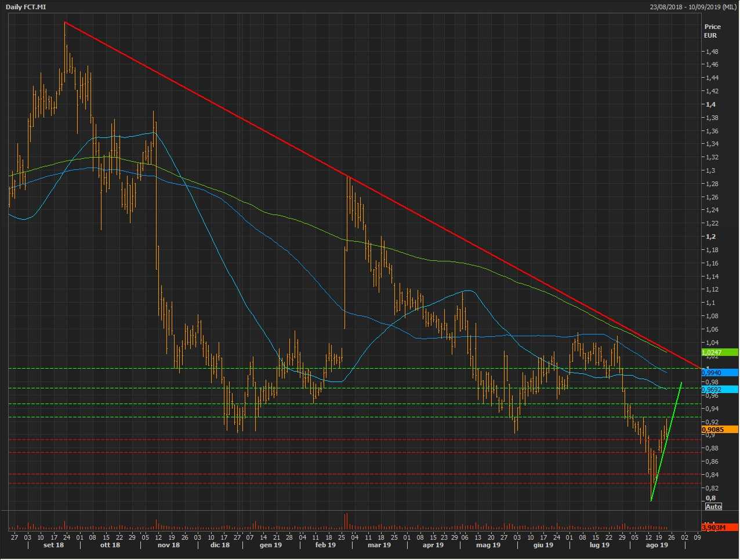Click the nov 18 month label
740x560 pixels.
tap(169, 545)
